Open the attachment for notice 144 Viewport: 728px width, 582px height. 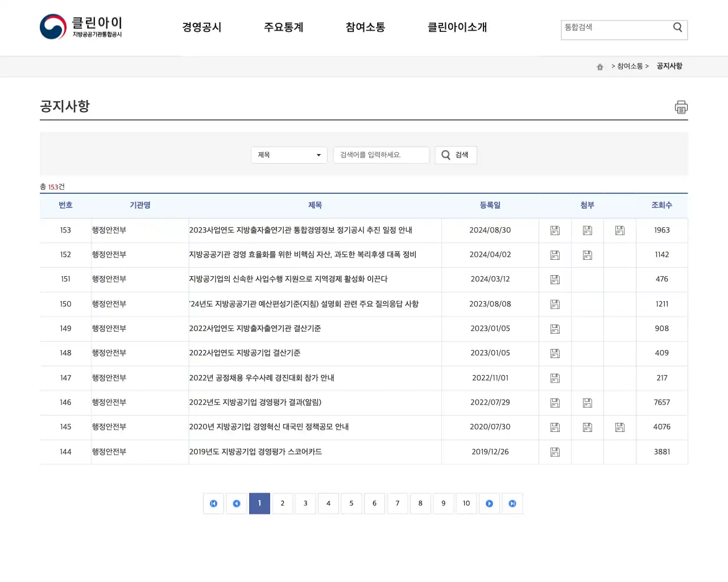pos(555,452)
